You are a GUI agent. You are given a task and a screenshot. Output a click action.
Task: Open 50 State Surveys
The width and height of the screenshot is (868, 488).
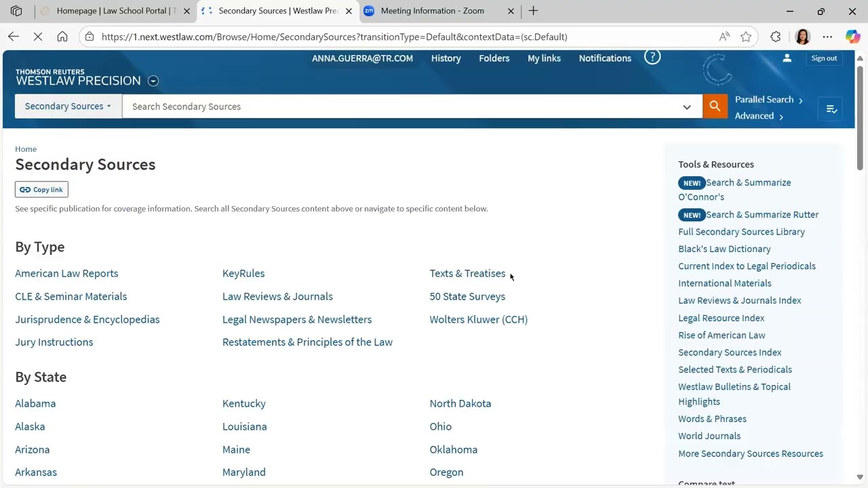pos(467,296)
